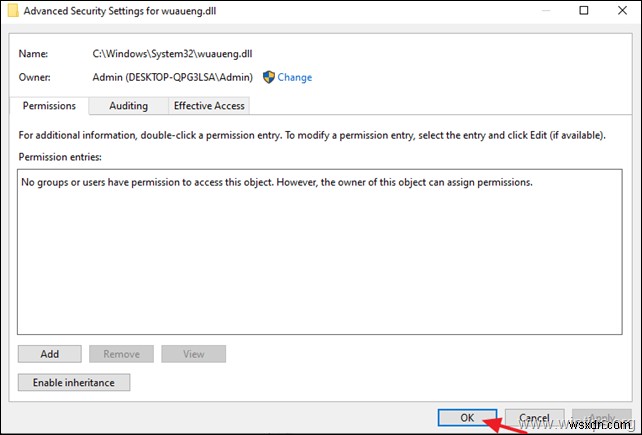
Task: Open the Auditing tab
Action: (129, 106)
